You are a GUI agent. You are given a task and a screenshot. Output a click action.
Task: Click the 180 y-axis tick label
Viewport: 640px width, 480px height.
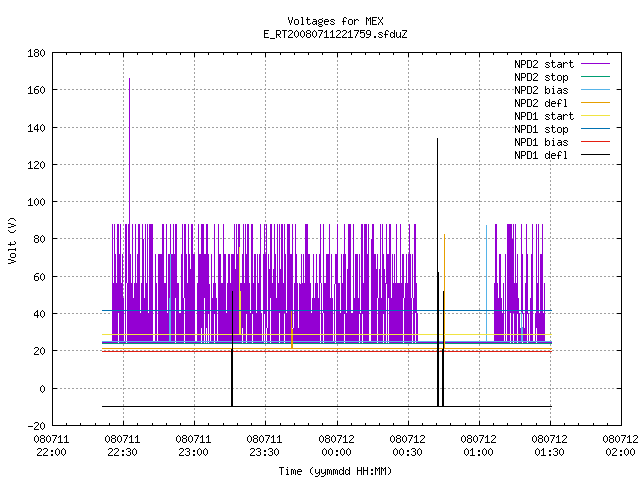tap(36, 53)
